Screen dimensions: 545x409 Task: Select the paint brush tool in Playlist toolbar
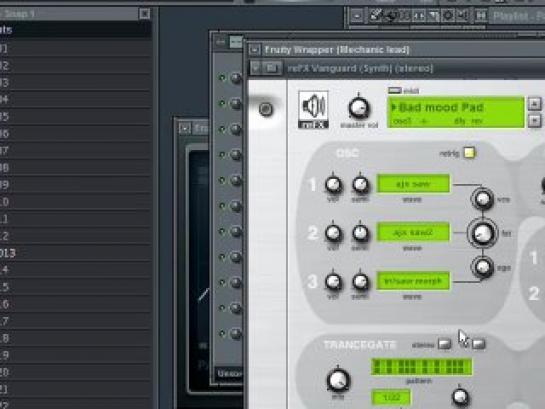[x=391, y=15]
